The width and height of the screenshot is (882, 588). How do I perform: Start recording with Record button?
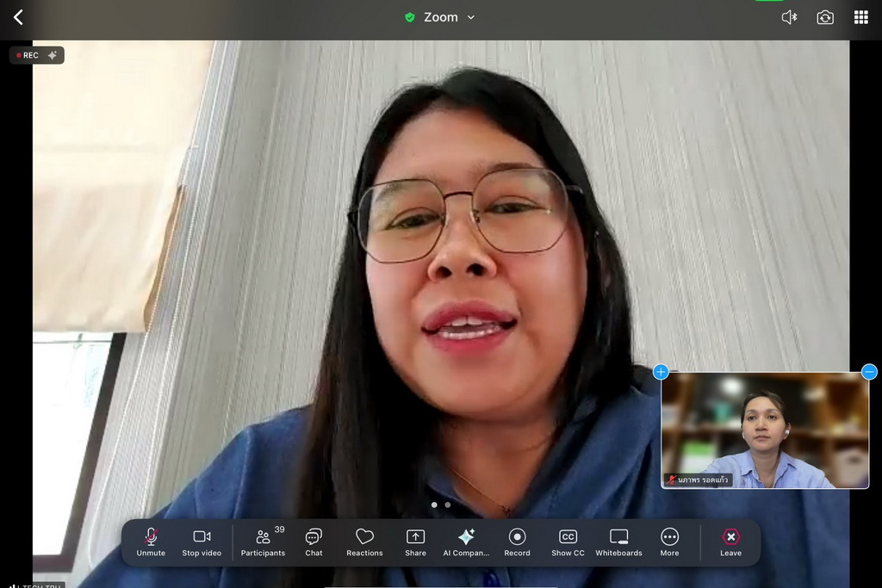coord(517,542)
